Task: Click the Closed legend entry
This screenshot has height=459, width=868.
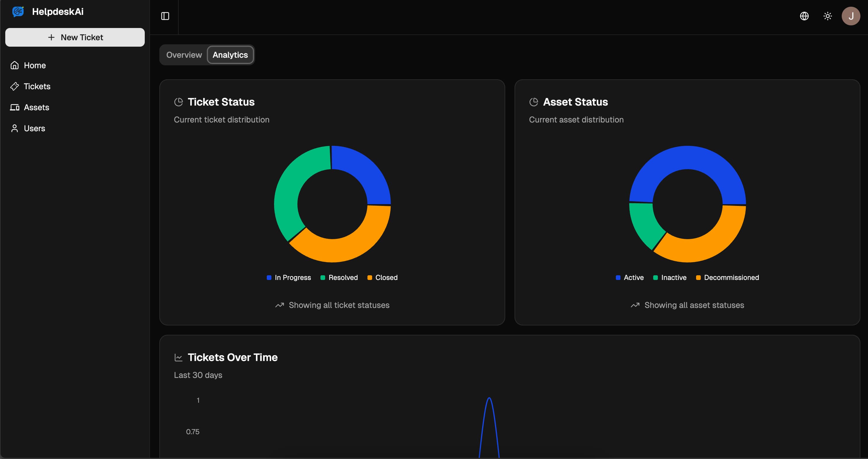Action: coord(382,278)
